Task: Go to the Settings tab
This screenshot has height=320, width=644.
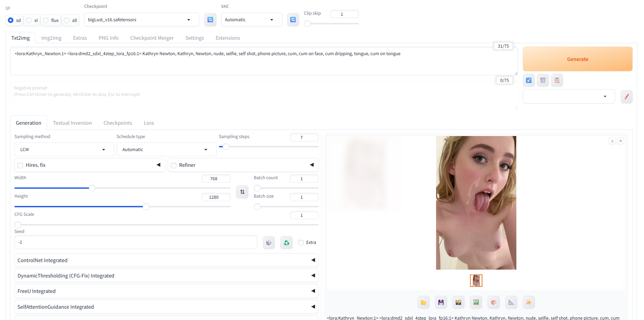Action: pos(195,38)
